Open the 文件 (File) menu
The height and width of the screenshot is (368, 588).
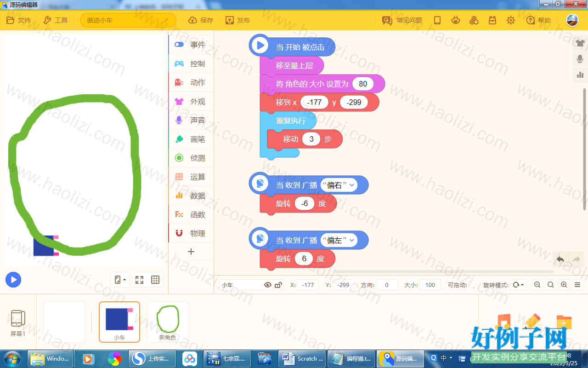19,20
